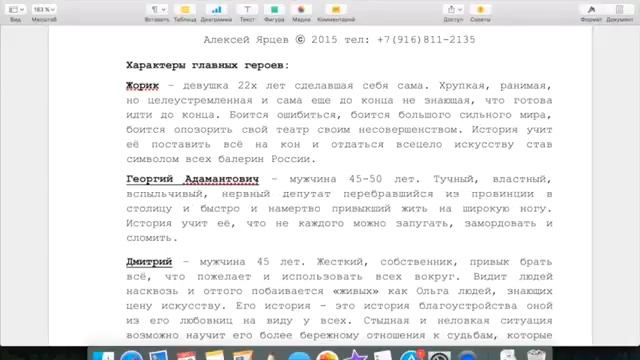640x360 pixels.
Task: Open the Media (Медиа) browser
Action: pos(301,9)
